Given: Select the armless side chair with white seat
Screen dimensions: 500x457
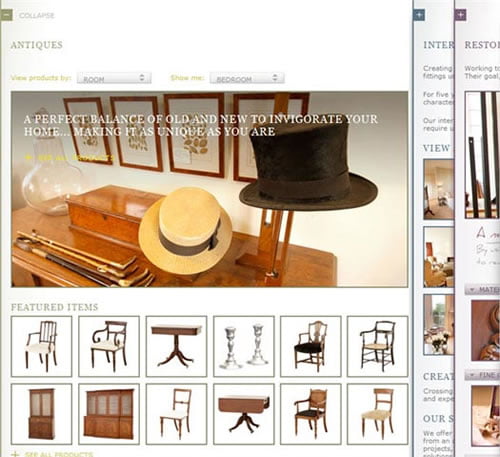Looking at the screenshot, I should pos(176,414).
